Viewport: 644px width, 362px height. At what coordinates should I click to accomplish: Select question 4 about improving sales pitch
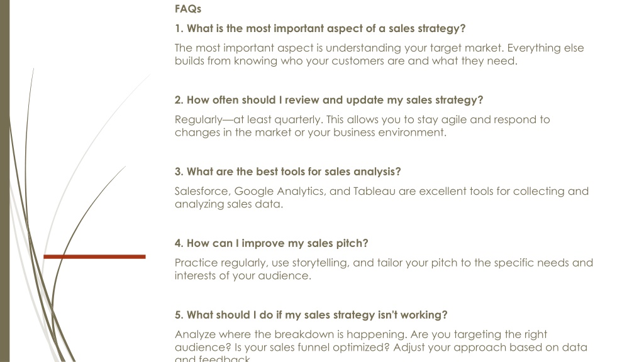pyautogui.click(x=271, y=243)
